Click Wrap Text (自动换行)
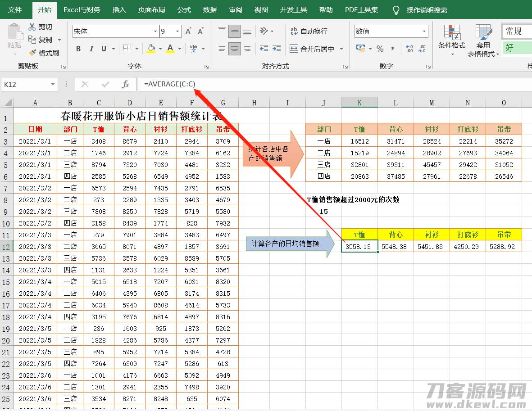 pos(309,31)
